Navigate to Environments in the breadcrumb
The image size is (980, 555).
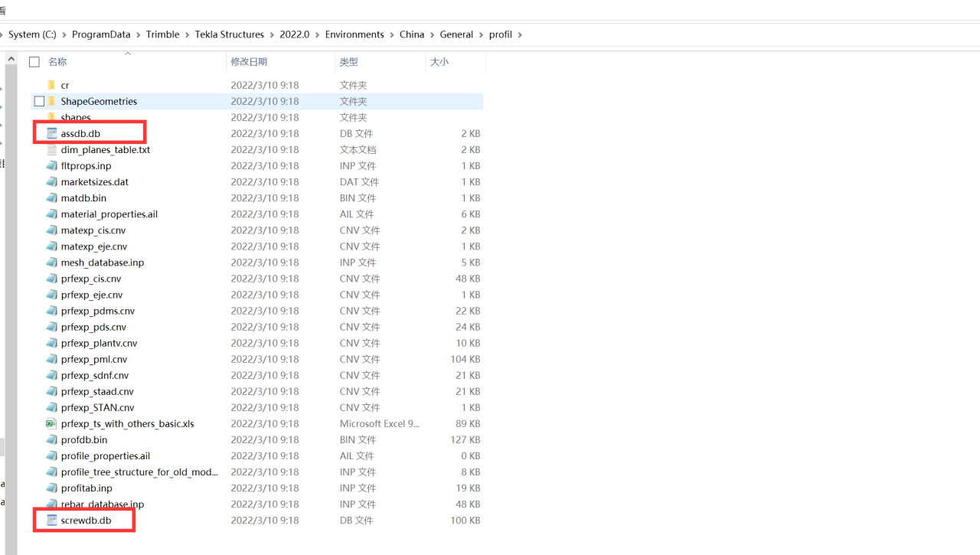click(354, 34)
